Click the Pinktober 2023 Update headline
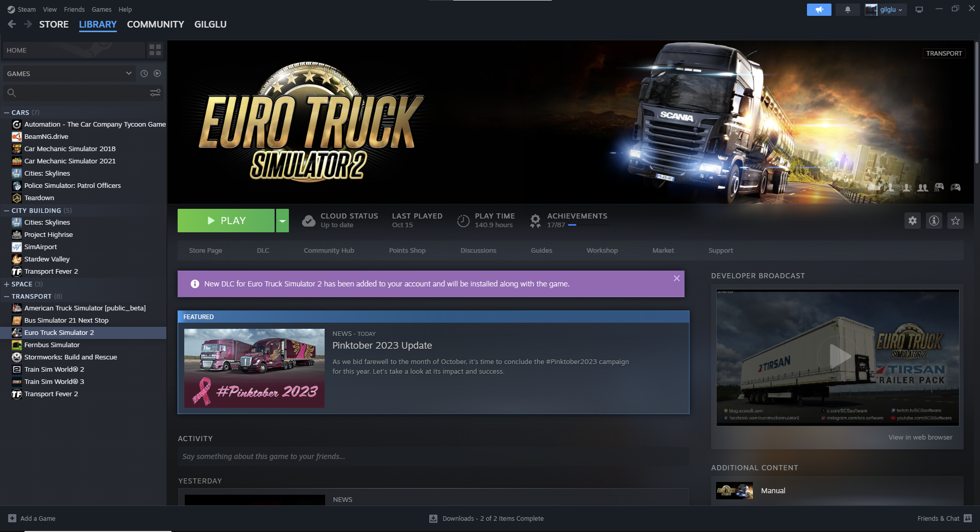This screenshot has height=532, width=980. click(x=382, y=346)
